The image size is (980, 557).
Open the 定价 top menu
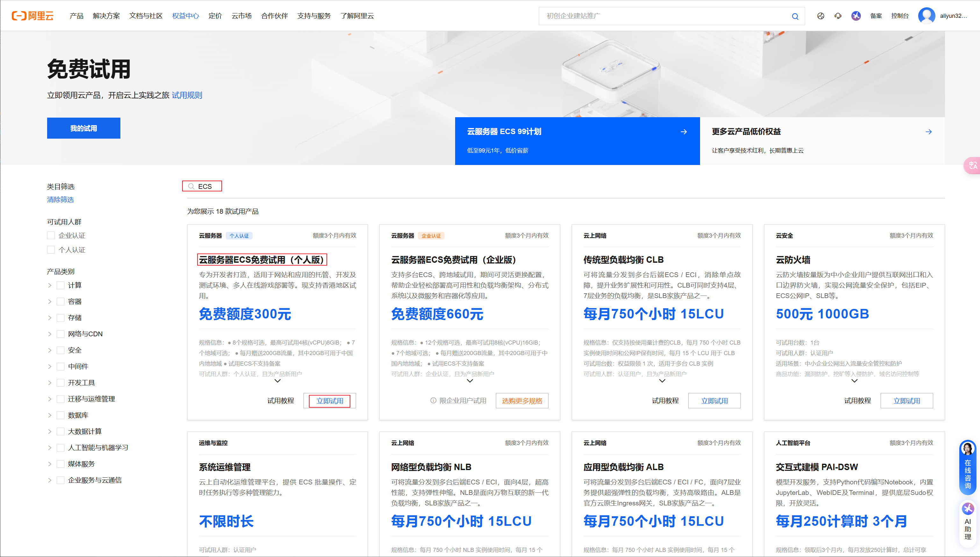215,16
